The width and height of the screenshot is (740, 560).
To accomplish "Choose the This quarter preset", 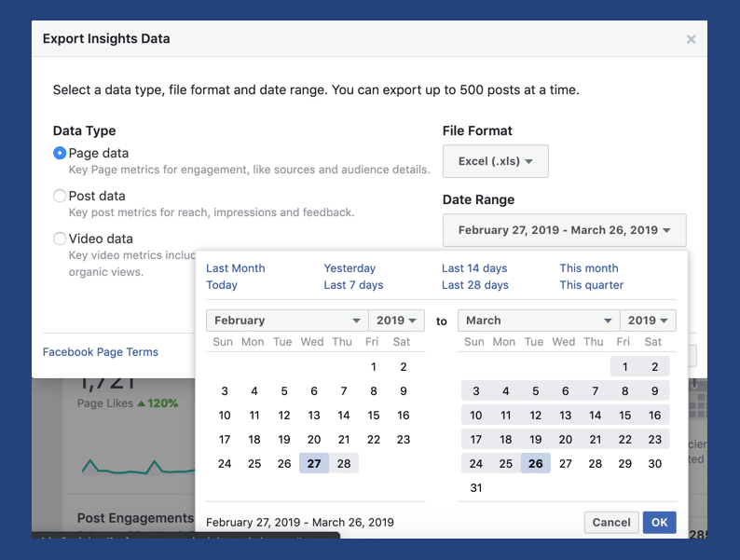I will point(591,285).
